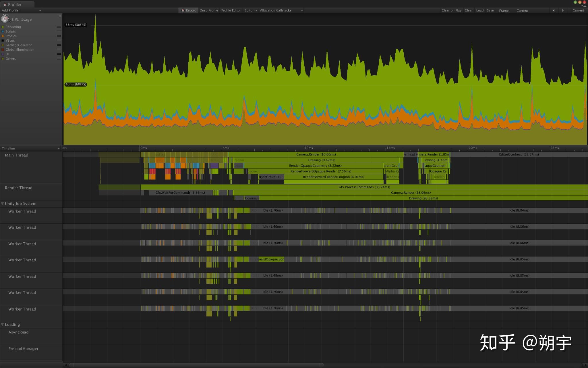The width and height of the screenshot is (588, 368).
Task: Toggle the Rendering category visibility
Action: (x=3, y=27)
